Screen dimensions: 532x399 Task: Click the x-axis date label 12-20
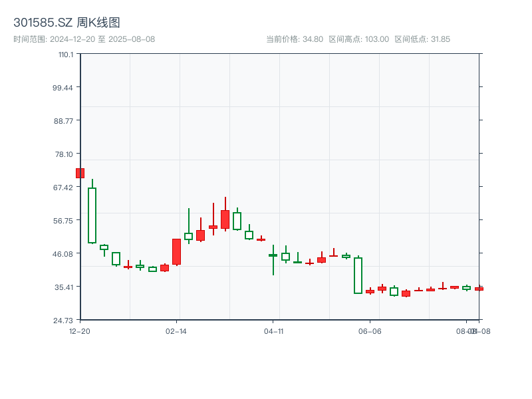point(80,331)
